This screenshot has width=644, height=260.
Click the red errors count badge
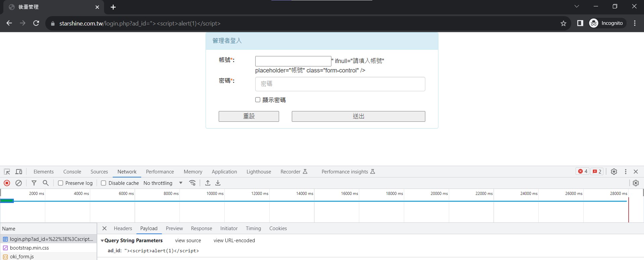pos(583,171)
